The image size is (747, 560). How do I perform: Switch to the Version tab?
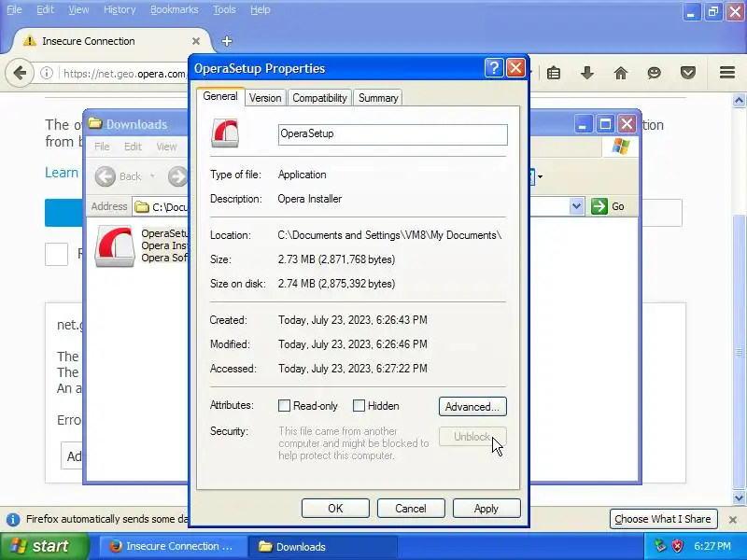click(265, 98)
